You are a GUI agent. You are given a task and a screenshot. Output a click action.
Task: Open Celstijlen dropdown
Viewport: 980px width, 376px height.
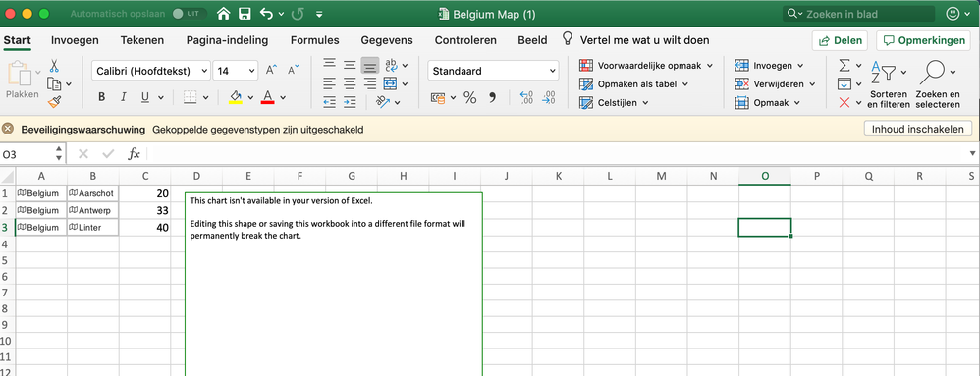[614, 102]
